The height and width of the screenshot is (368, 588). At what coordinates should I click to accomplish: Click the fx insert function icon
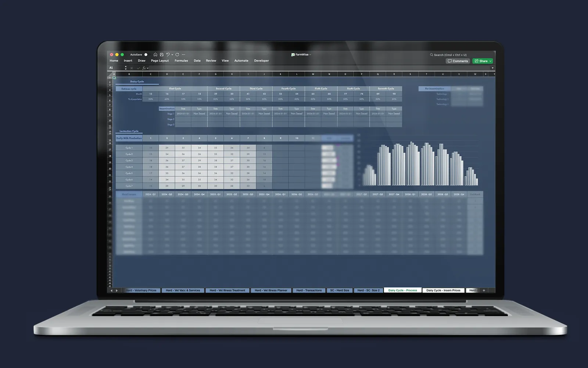[144, 68]
